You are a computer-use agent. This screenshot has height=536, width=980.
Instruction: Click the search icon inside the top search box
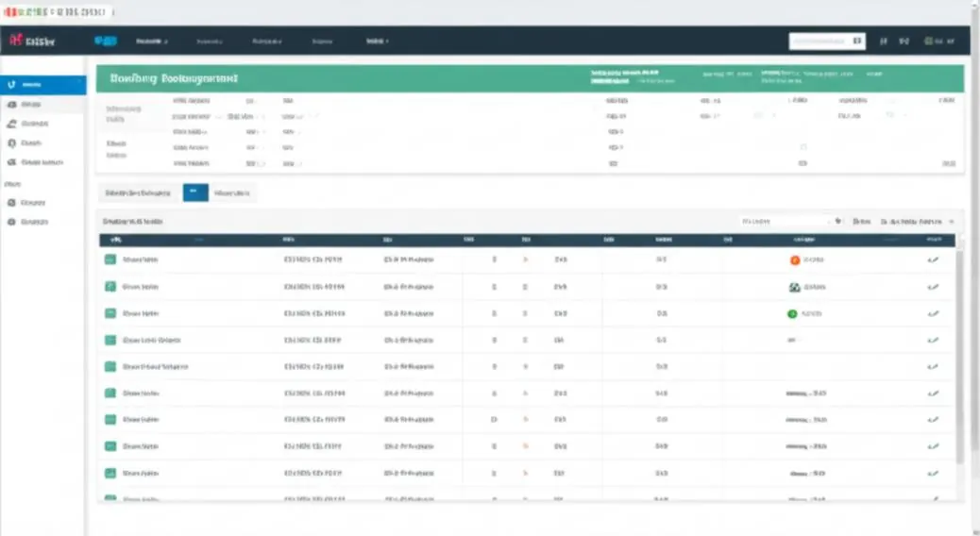coord(857,41)
